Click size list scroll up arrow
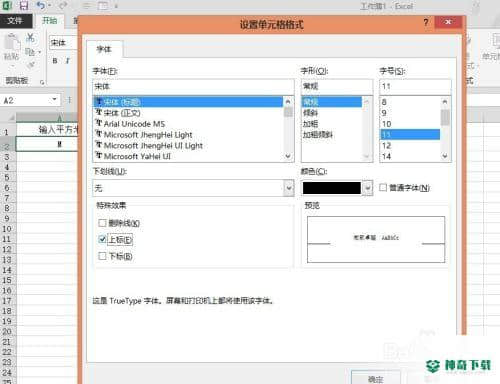Image resolution: width=500 pixels, height=384 pixels. click(445, 101)
